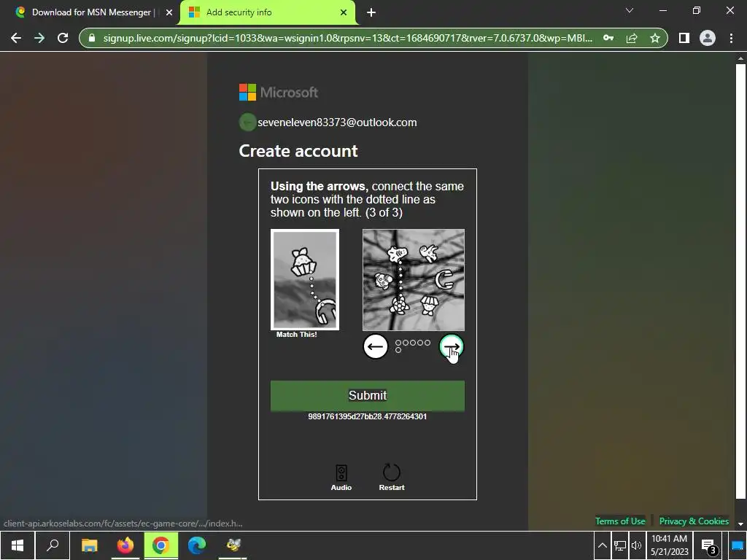
Task: Open the volume tray icon
Action: (x=636, y=545)
